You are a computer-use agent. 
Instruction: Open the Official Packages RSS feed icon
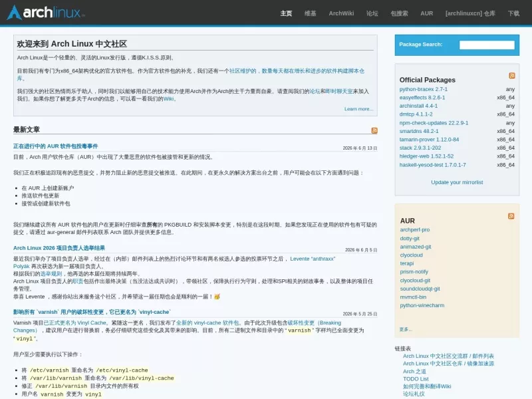pos(511,75)
